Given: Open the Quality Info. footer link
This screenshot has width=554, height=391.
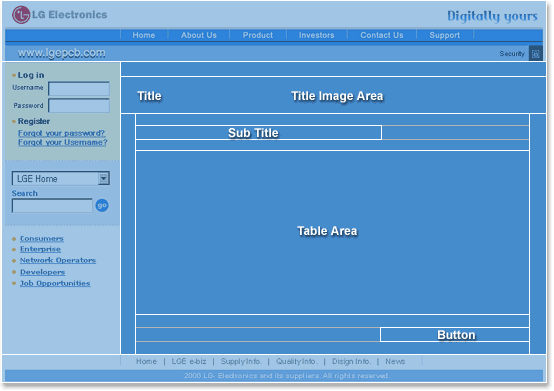Looking at the screenshot, I should coord(297,361).
